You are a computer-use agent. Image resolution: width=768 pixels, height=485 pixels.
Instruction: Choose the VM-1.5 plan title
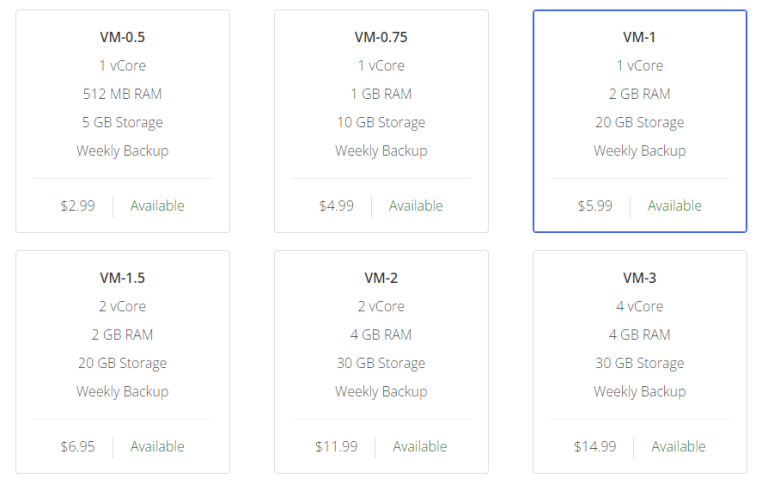pyautogui.click(x=122, y=278)
